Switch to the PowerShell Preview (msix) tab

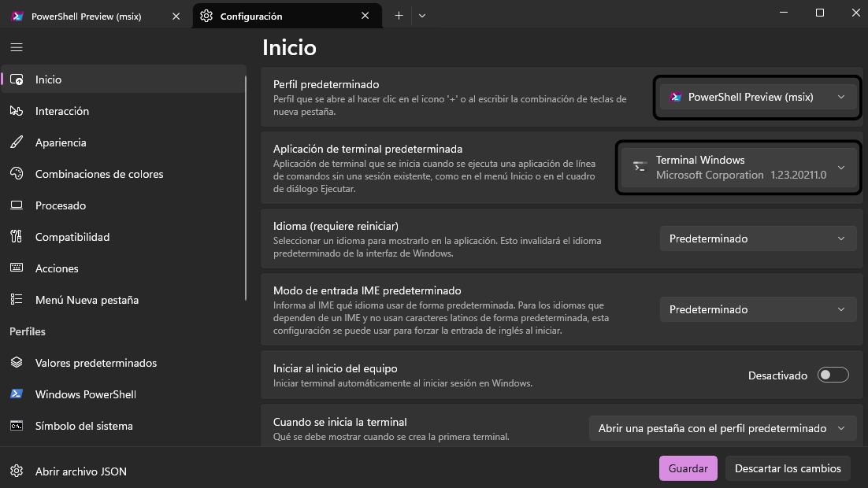point(87,16)
